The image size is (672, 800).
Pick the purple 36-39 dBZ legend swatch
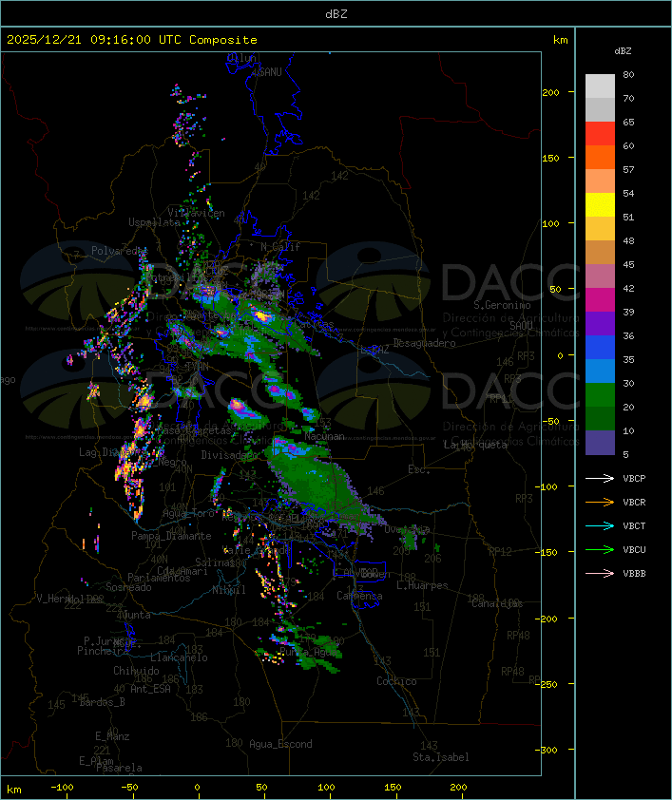pos(600,324)
